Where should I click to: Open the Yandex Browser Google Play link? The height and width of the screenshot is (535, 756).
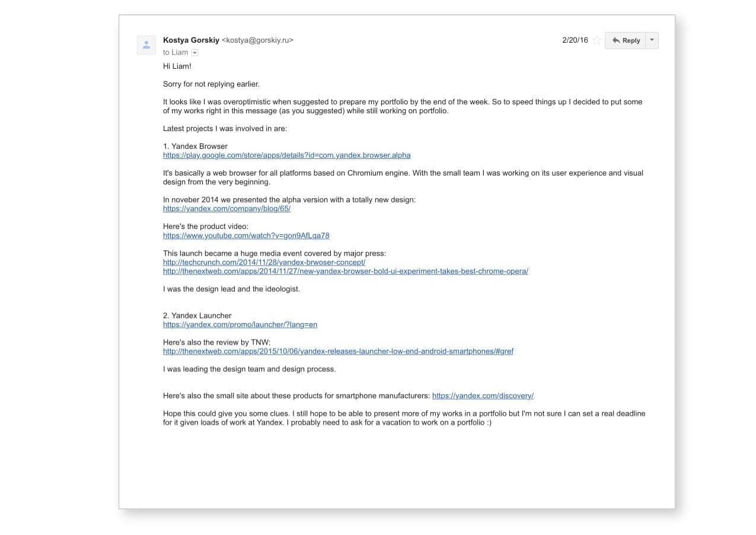tap(287, 155)
